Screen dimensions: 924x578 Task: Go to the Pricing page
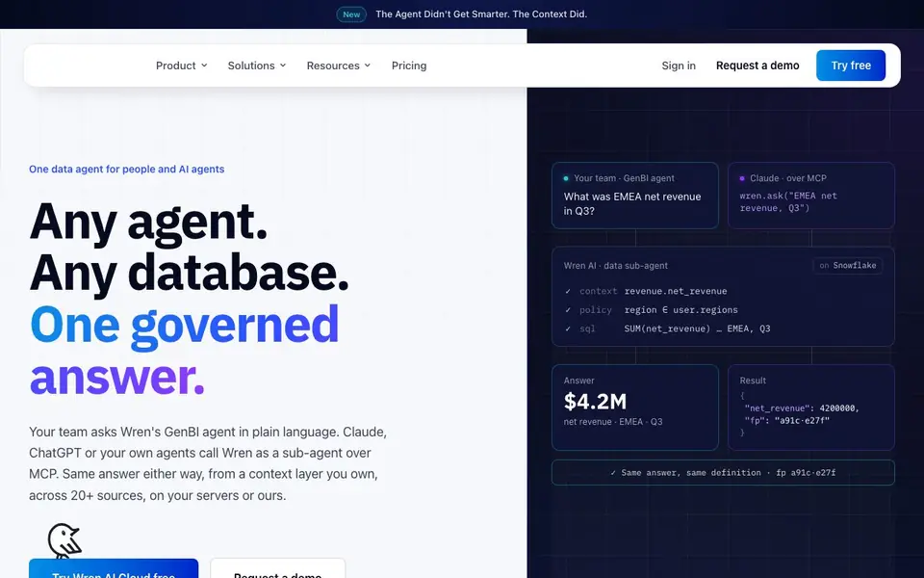click(409, 66)
